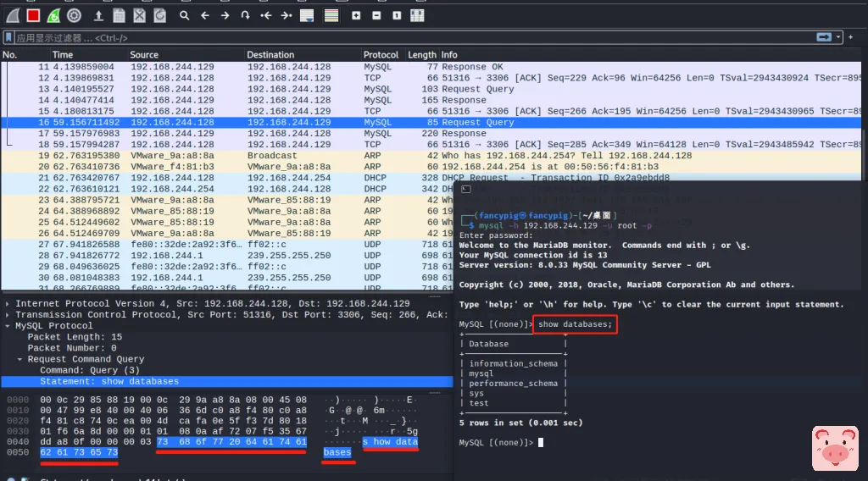Screen dimensions: 868x481
Task: Expand Transmission Control Protocol section
Action: 8,314
